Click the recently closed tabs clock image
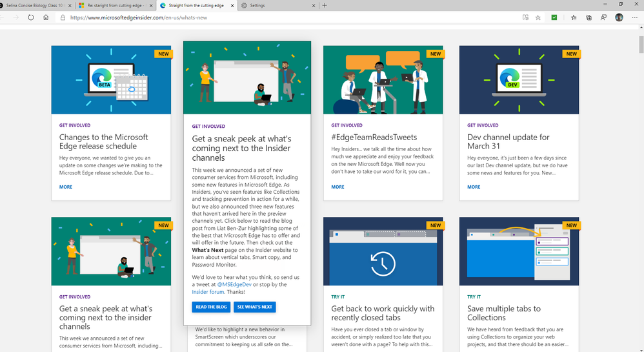Screen dimensions: 644x352 click(x=383, y=251)
